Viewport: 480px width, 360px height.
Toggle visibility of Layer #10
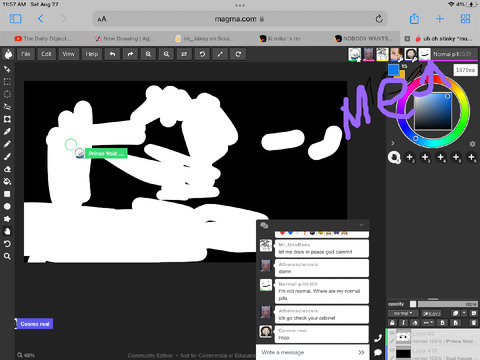click(392, 350)
